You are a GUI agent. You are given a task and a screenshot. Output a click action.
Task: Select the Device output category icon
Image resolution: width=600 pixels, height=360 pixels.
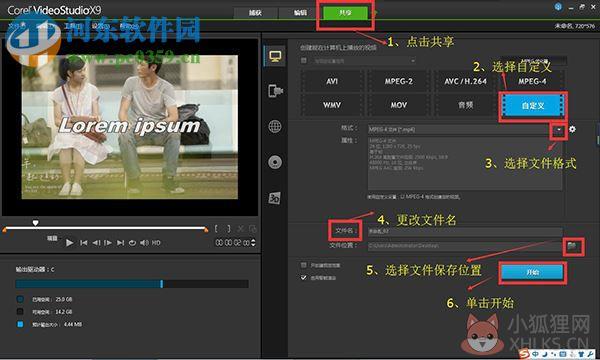[x=275, y=91]
